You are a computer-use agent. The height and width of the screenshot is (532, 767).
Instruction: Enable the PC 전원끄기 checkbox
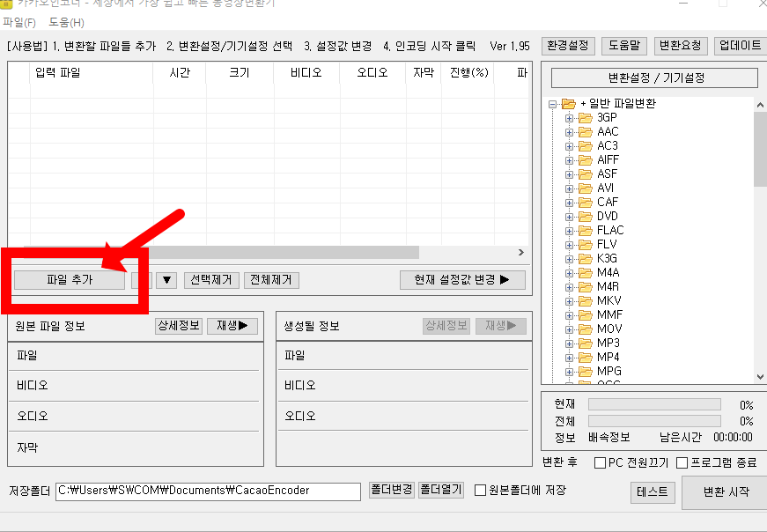[x=601, y=463]
